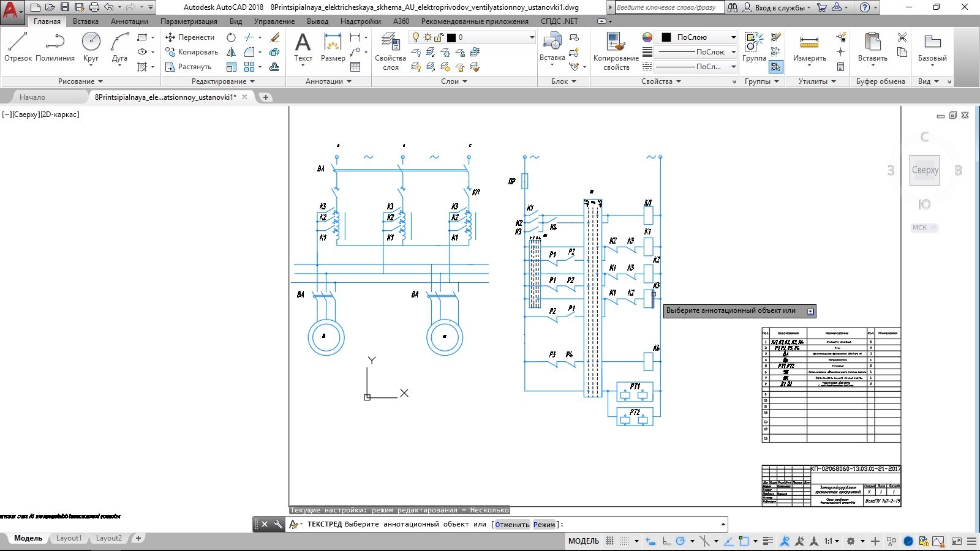Click the Измерить (Measure) tool

click(x=809, y=47)
